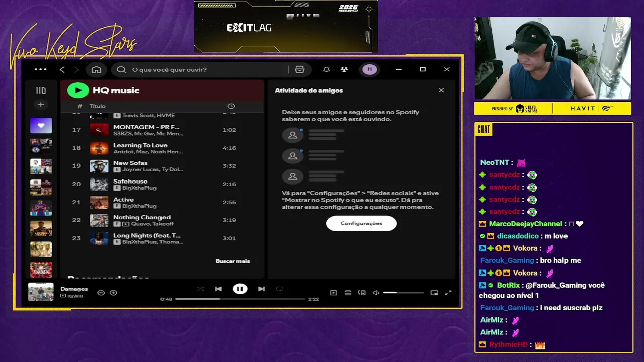Click Farouk_Gaming's 'bro halp me' chat message
The image size is (644, 362).
pyautogui.click(x=560, y=260)
